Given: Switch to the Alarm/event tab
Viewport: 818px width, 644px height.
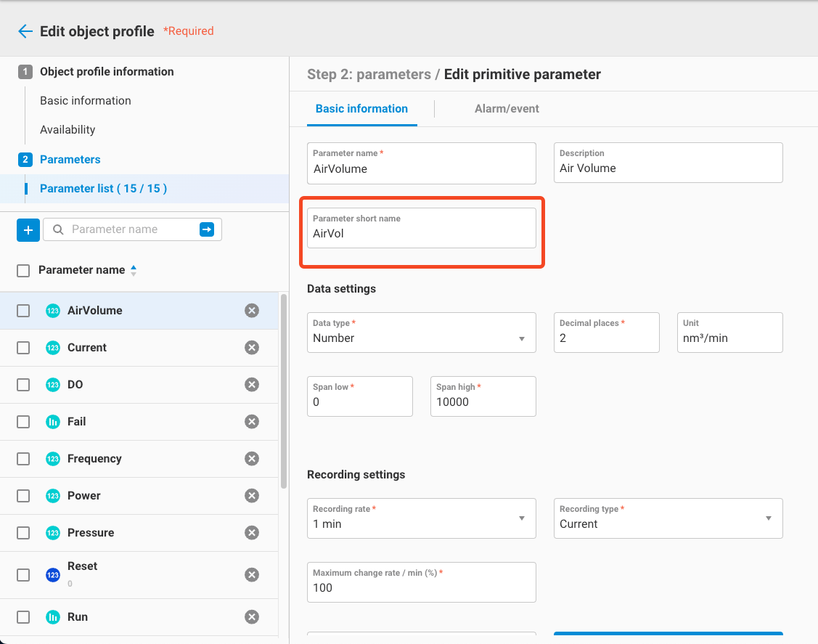Looking at the screenshot, I should click(x=507, y=109).
